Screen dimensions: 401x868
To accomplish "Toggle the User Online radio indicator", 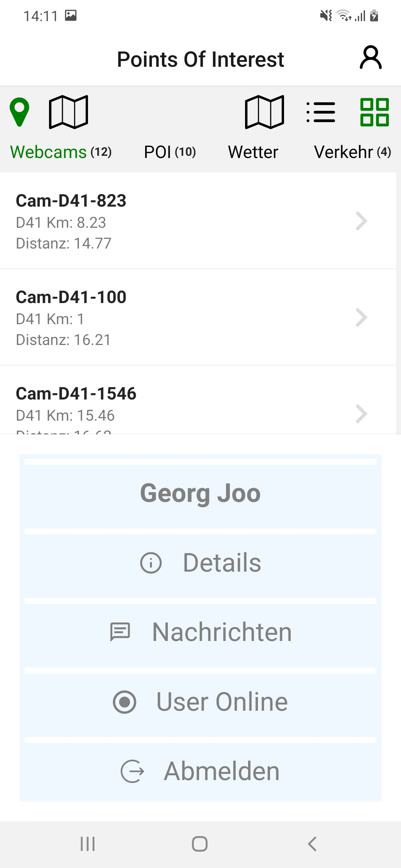I will [124, 702].
